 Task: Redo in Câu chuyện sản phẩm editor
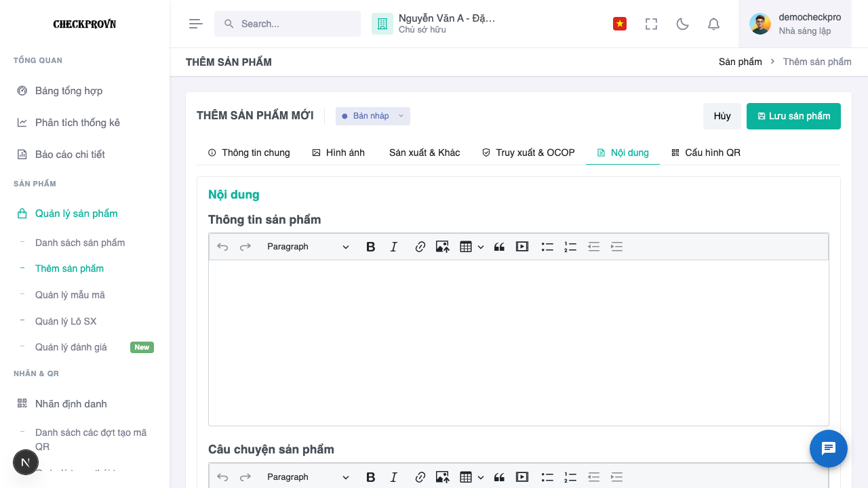pyautogui.click(x=245, y=477)
